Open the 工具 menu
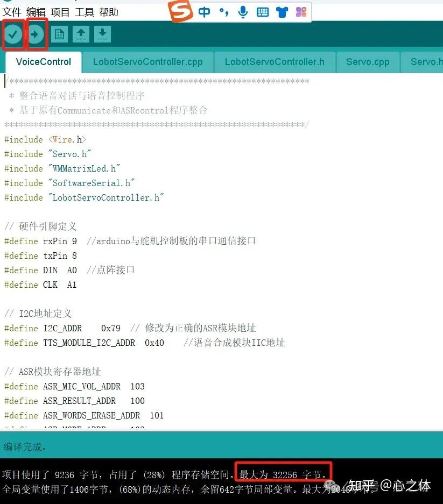 tap(84, 12)
